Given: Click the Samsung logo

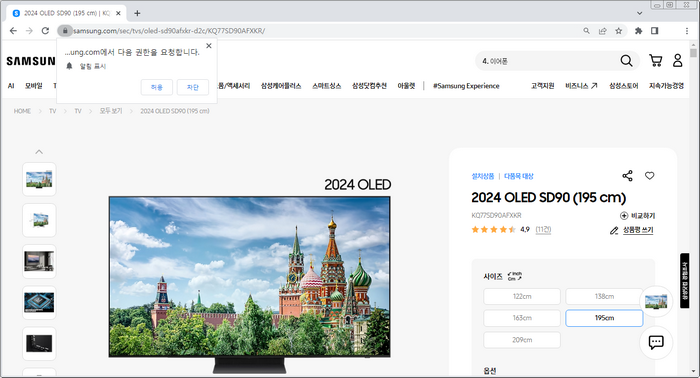Looking at the screenshot, I should (x=31, y=61).
